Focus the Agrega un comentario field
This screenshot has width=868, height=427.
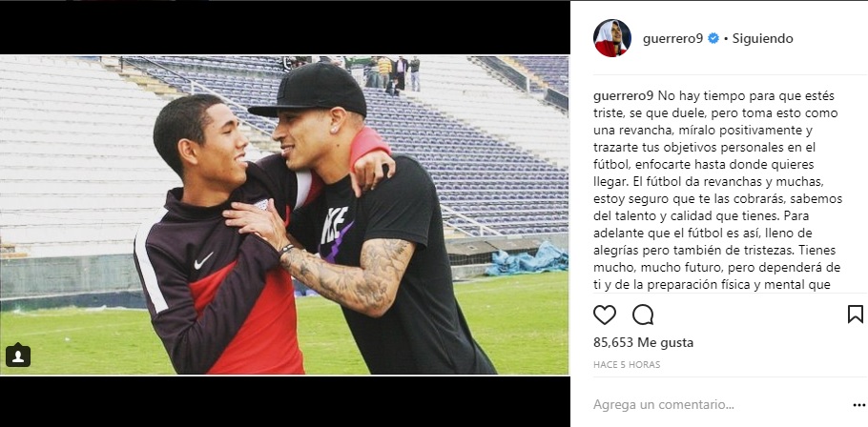point(719,404)
